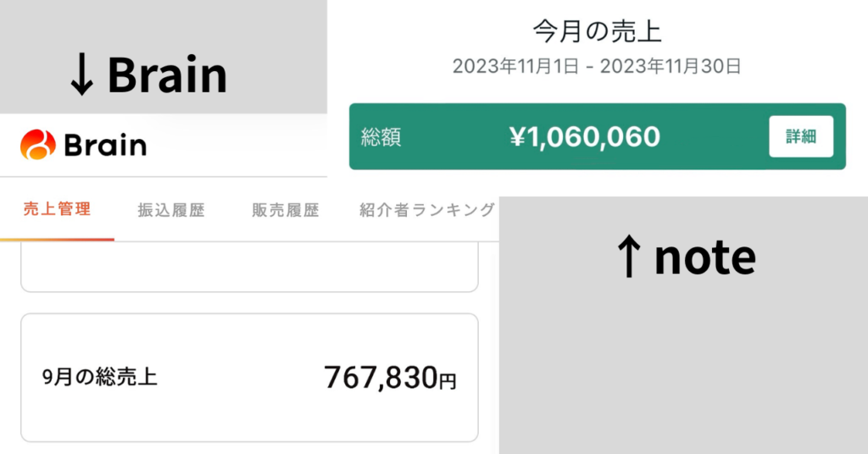Screen dimensions: 868x454
Task: Open the 販売履歴 tab
Action: tap(286, 211)
